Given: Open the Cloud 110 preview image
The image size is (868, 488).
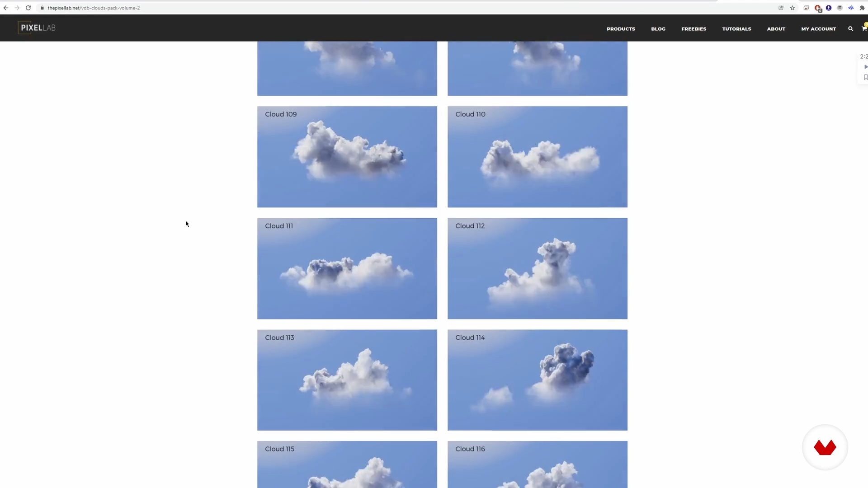Looking at the screenshot, I should point(538,157).
